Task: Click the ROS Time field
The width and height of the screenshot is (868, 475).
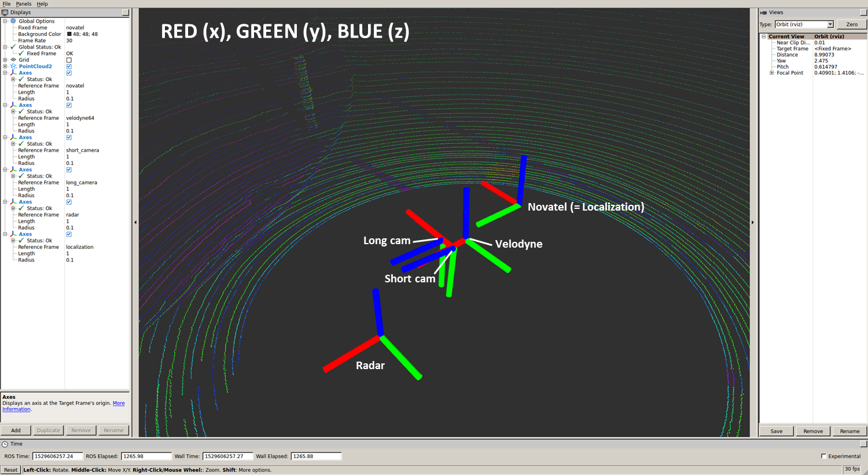Action: click(58, 456)
